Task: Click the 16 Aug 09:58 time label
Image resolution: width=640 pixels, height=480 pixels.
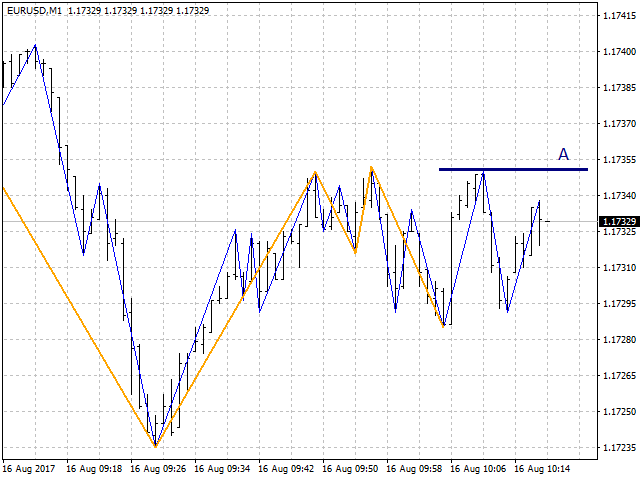Action: tap(414, 469)
